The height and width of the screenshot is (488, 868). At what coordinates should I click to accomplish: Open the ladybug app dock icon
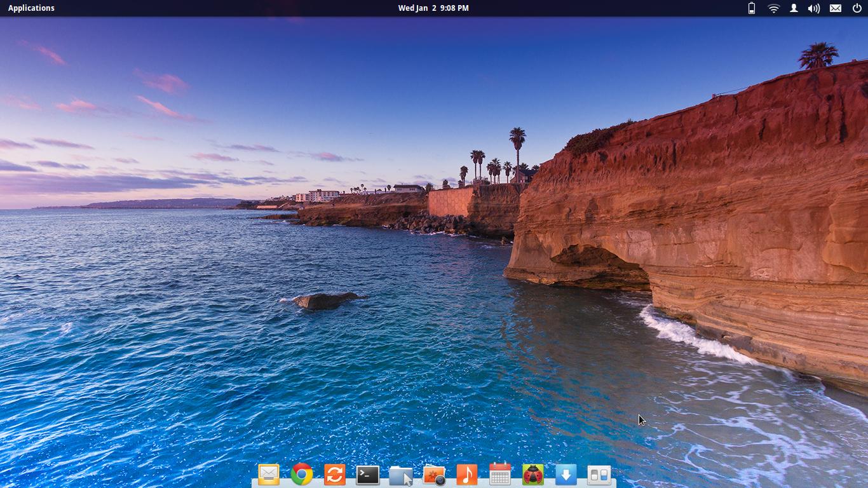533,474
